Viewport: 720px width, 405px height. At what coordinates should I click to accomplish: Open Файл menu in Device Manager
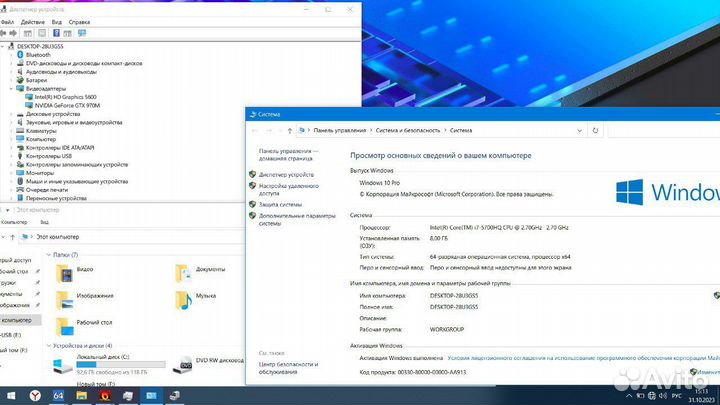tap(6, 22)
